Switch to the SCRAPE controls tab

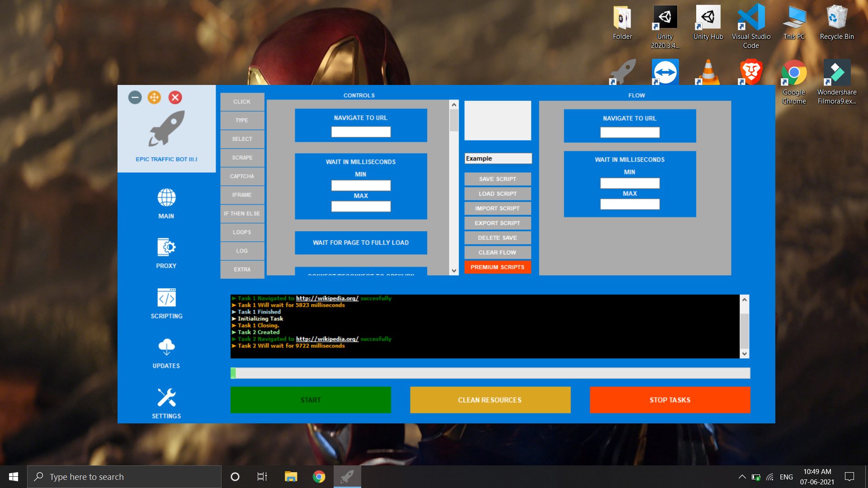[242, 158]
